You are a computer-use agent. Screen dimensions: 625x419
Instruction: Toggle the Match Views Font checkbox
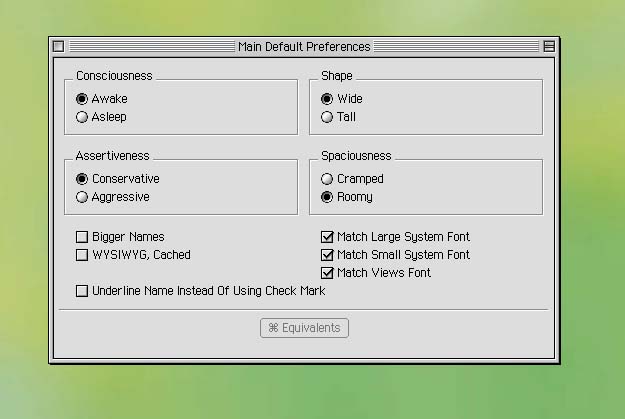coord(327,273)
